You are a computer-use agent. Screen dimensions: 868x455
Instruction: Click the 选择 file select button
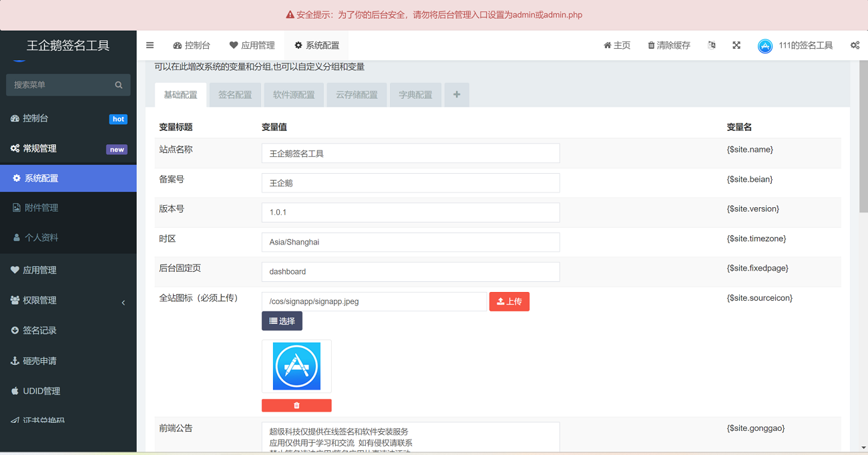(x=282, y=321)
